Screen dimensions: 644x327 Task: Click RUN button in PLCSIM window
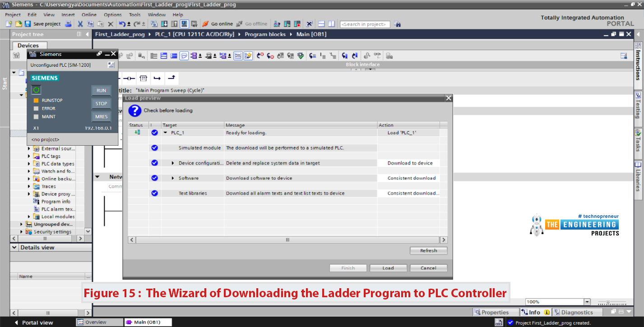(x=101, y=91)
